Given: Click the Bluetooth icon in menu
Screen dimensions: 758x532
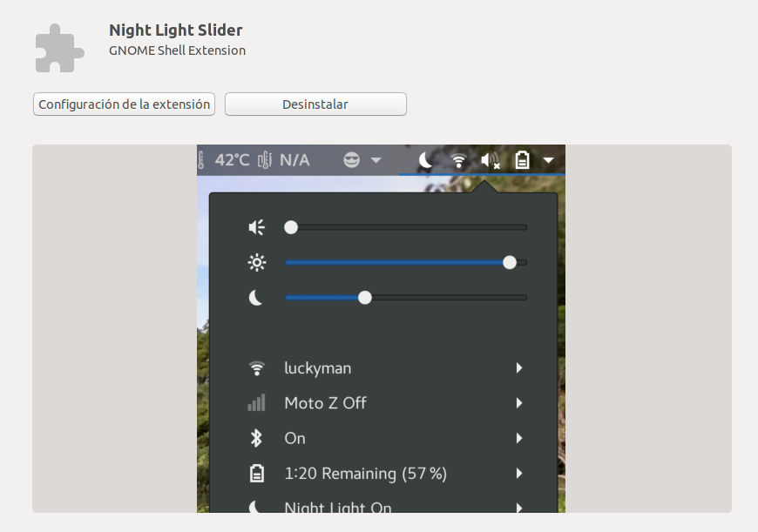Looking at the screenshot, I should pyautogui.click(x=256, y=438).
